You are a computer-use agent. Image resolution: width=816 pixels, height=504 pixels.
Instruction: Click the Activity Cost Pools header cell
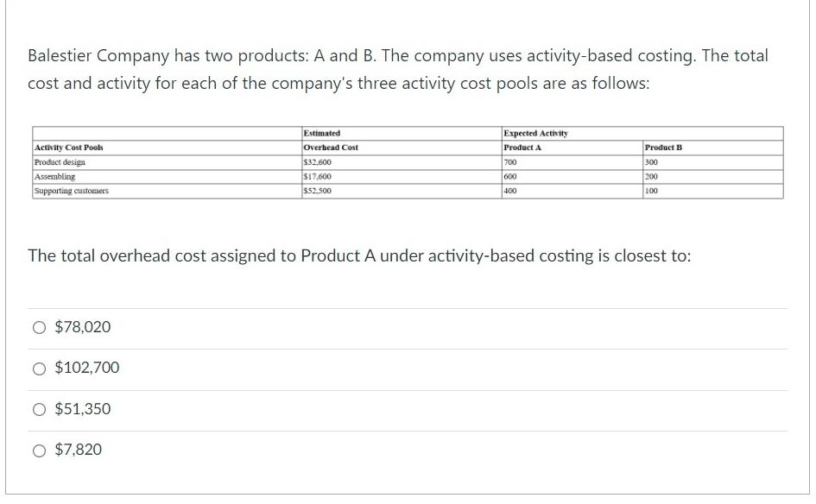[167, 148]
